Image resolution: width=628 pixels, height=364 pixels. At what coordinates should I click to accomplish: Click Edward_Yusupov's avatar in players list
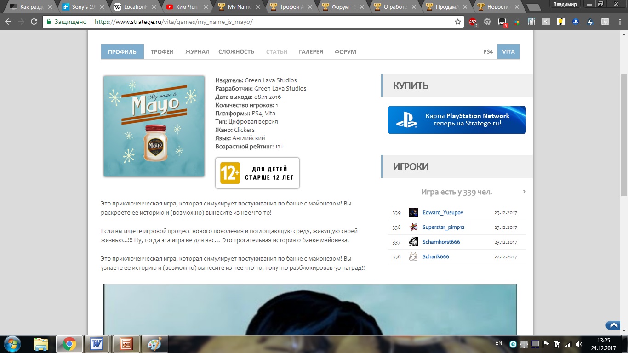413,212
